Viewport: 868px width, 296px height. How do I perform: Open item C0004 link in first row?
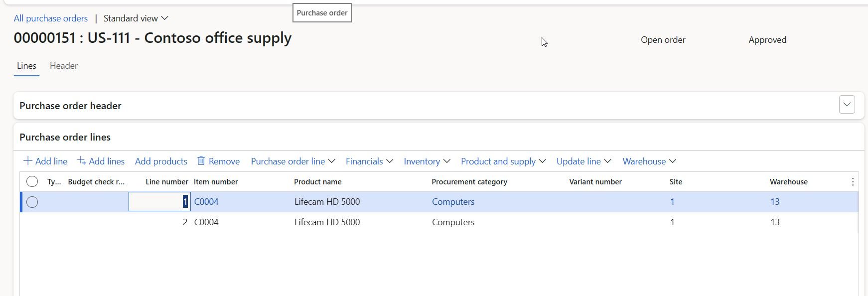pos(206,202)
